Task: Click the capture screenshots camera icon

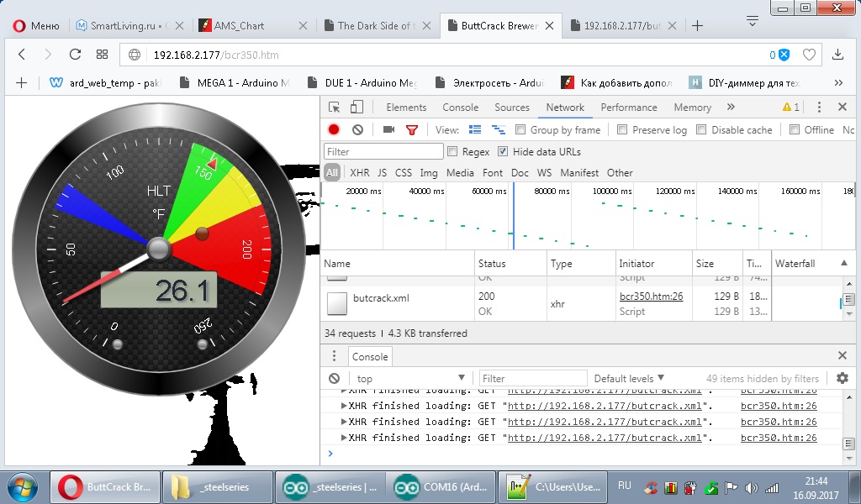Action: coord(388,130)
